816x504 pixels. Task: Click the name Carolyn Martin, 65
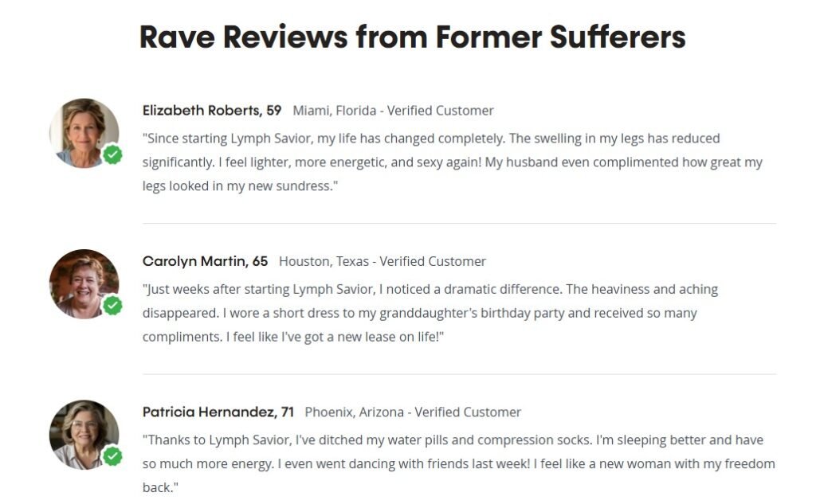point(205,261)
